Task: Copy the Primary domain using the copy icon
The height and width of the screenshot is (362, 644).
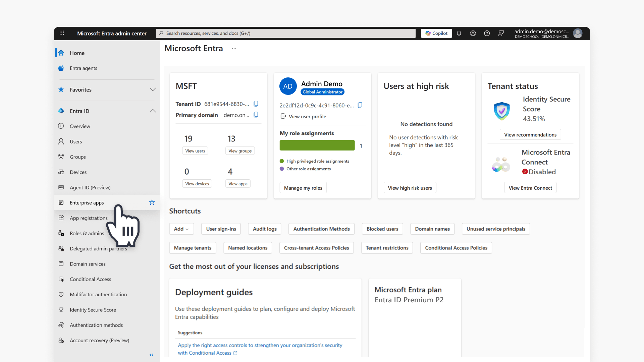Action: pos(256,115)
